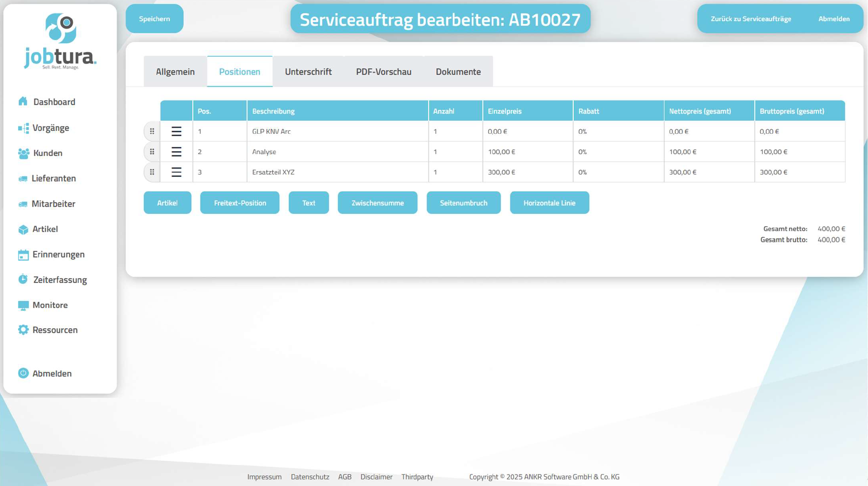Click the Lieferanten truck icon
The height and width of the screenshot is (486, 868).
[x=23, y=179]
